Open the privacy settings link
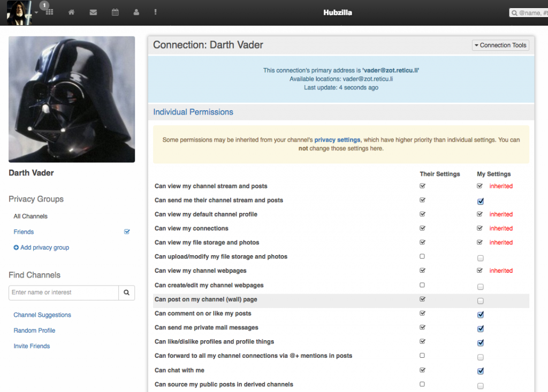Viewport: 548px width, 392px height. tap(337, 140)
